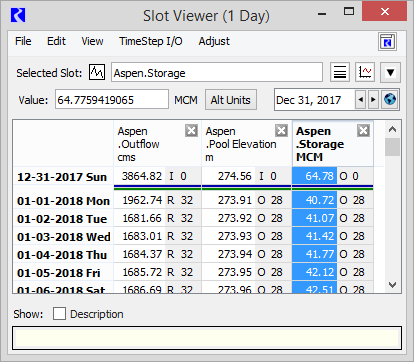Select the 01-03-2018 Wed row header
Screen dimensions: 414x362
tap(63, 237)
